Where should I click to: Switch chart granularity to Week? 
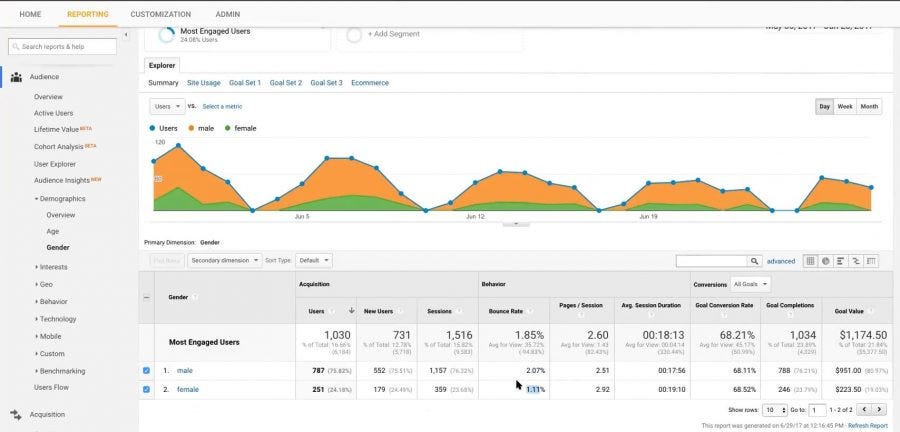tap(844, 107)
